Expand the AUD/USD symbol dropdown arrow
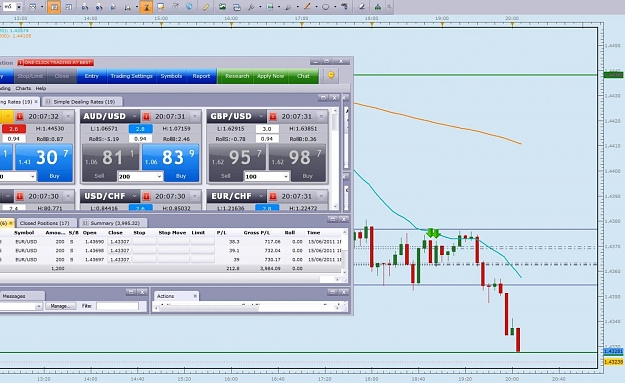This screenshot has width=625, height=383. click(134, 116)
